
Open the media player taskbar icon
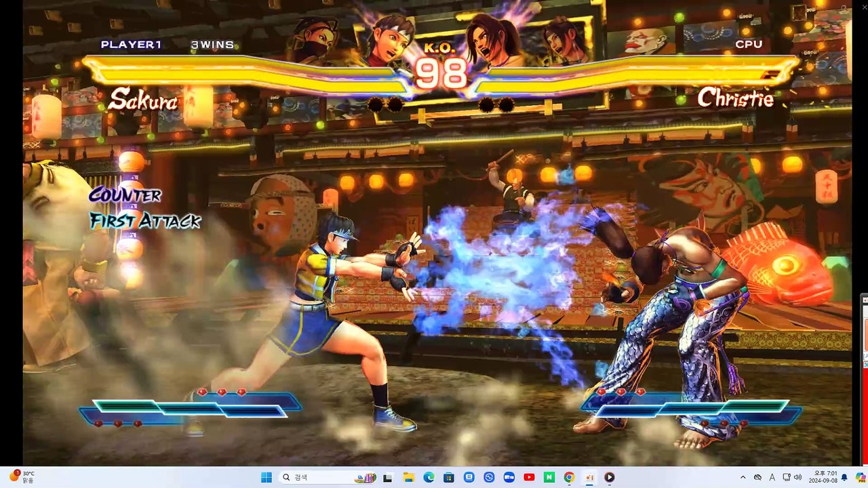609,477
